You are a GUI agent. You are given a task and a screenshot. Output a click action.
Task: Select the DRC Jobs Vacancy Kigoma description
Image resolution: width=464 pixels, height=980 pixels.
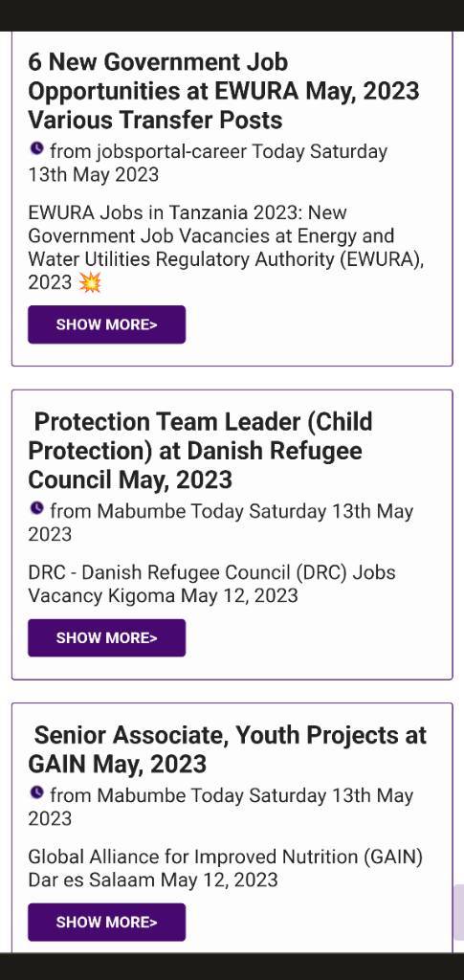[x=211, y=584]
